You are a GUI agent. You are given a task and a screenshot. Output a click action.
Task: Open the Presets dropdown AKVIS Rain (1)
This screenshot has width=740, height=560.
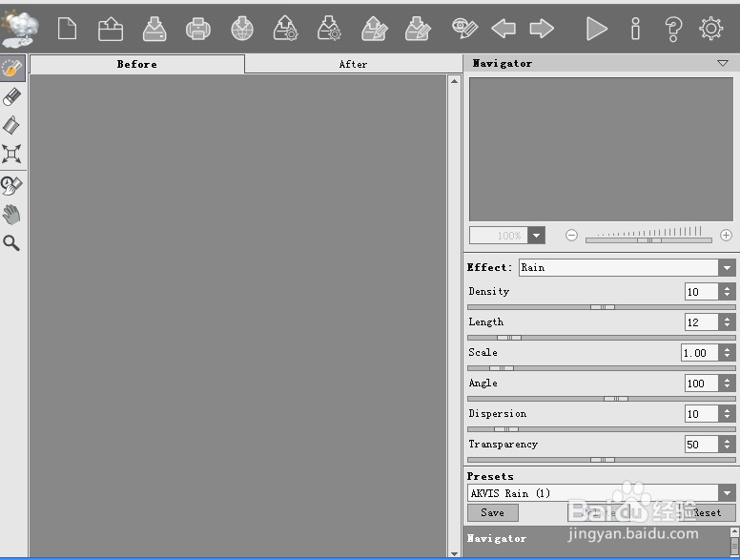601,493
